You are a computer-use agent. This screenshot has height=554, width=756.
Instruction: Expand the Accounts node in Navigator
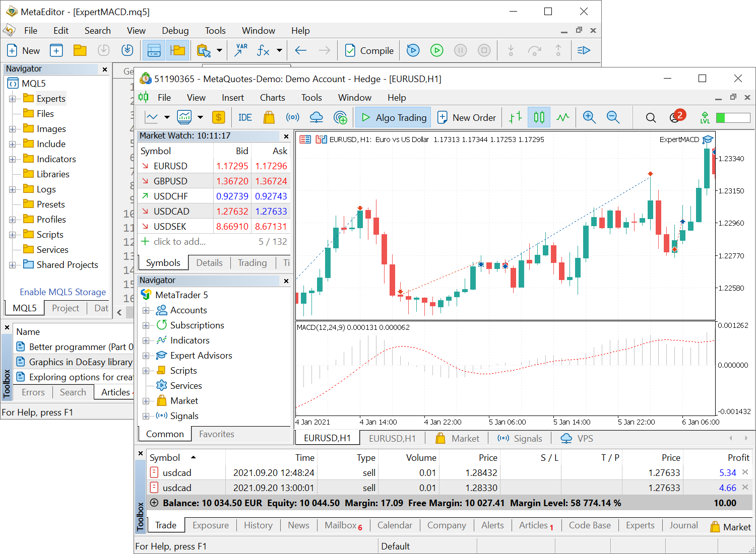click(x=146, y=310)
